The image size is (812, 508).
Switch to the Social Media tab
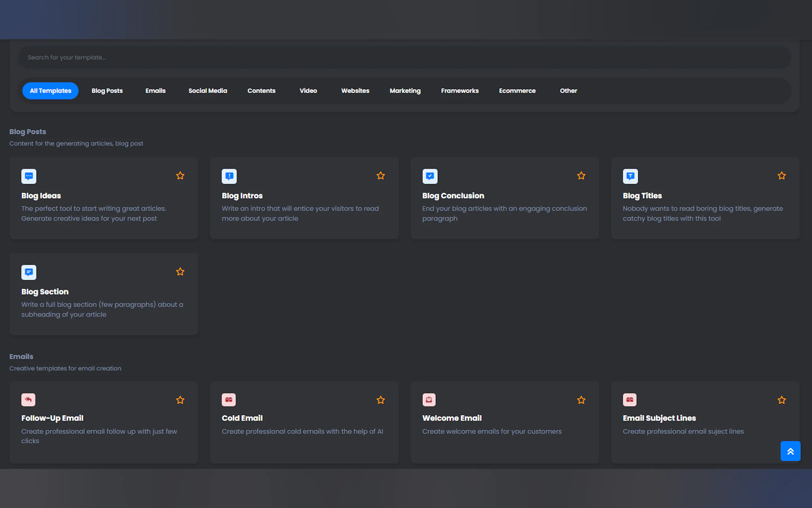click(207, 91)
